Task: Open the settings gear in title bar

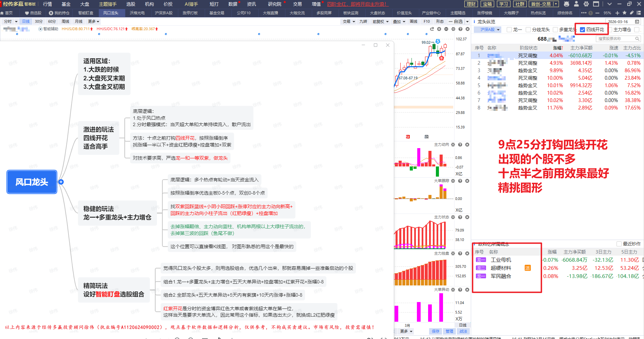Action: (586, 4)
